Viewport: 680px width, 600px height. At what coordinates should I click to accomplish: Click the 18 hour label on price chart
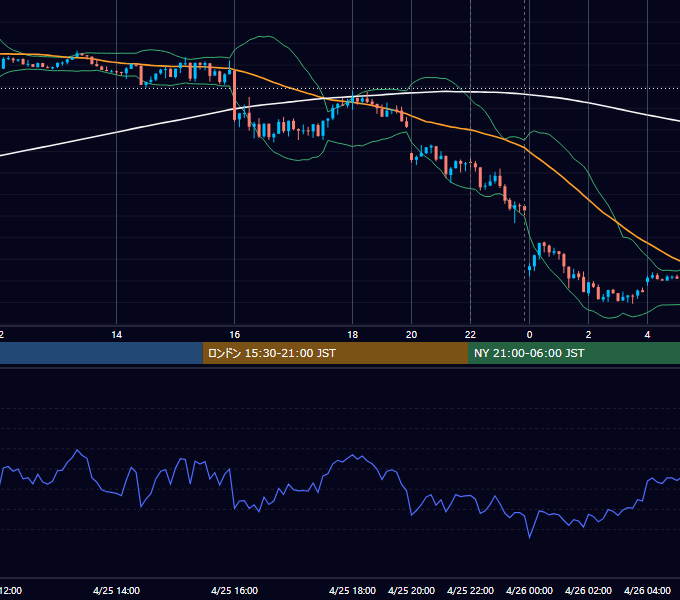tap(353, 335)
